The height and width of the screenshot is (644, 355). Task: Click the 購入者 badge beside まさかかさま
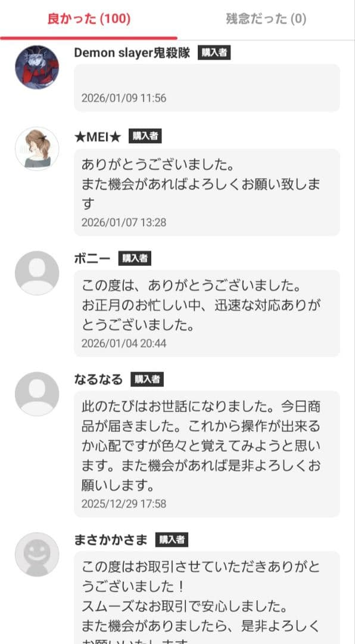(170, 538)
